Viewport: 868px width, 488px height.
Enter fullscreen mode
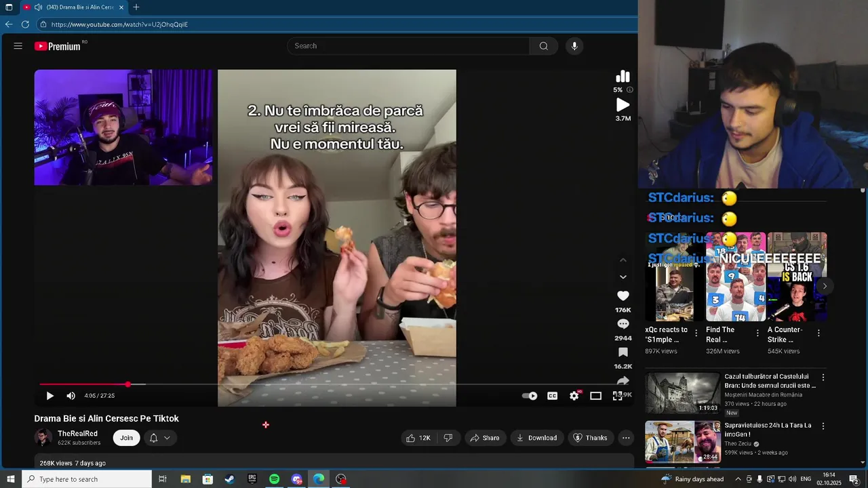(617, 396)
